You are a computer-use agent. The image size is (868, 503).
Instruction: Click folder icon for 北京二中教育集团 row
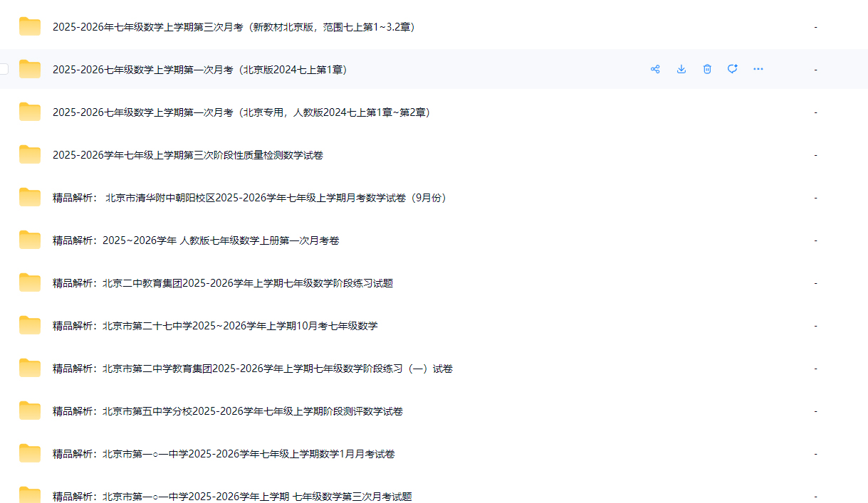pyautogui.click(x=30, y=283)
